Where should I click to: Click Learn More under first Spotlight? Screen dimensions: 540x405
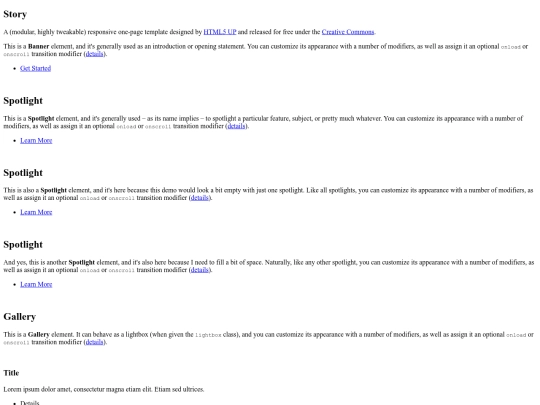36,141
